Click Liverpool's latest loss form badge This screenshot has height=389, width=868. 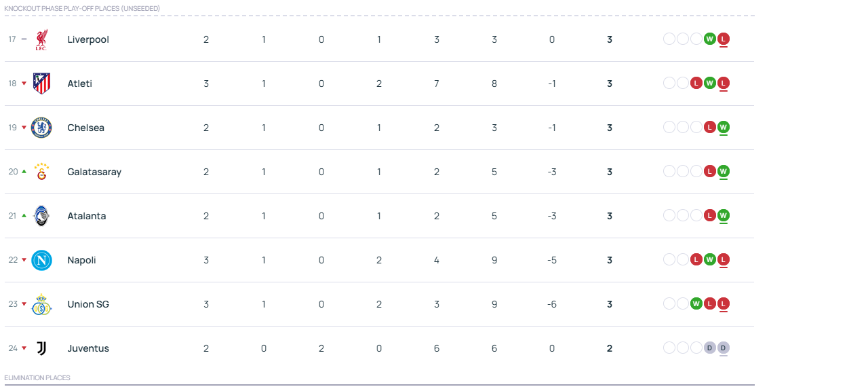[x=724, y=39]
